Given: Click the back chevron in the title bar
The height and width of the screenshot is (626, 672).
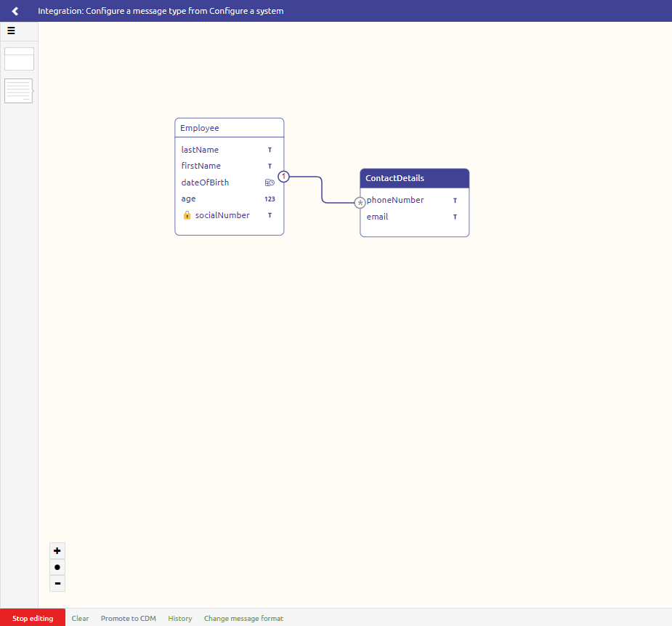Looking at the screenshot, I should tap(15, 11).
